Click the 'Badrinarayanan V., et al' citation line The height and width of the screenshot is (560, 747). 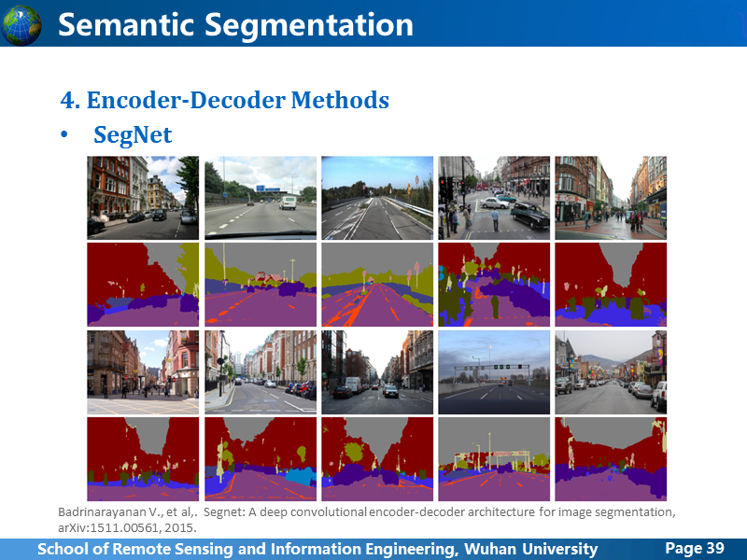[x=367, y=512]
